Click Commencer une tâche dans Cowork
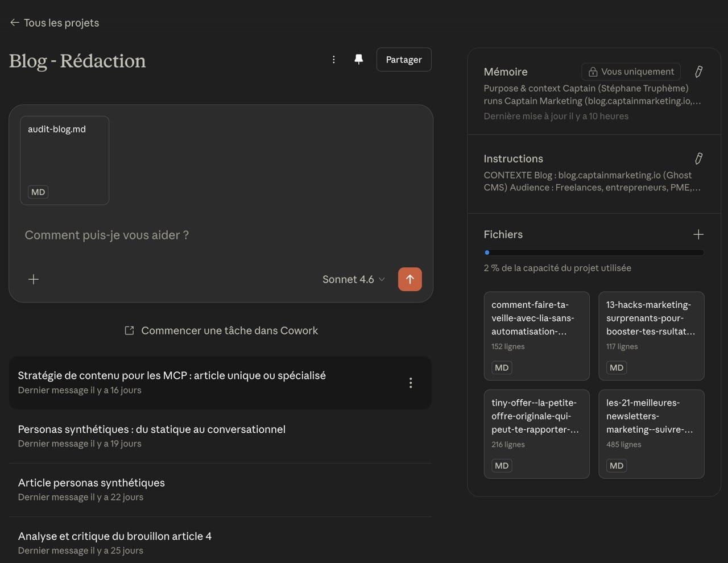 (221, 330)
